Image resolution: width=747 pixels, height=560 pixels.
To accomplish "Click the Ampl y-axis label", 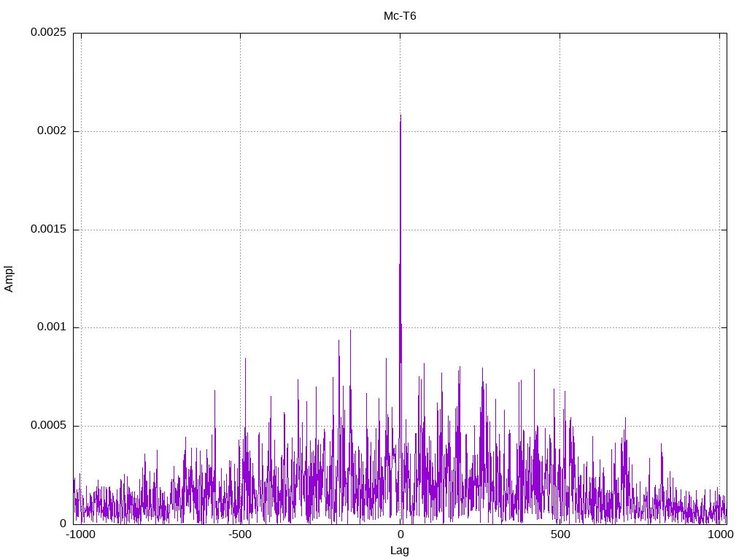I will click(9, 279).
